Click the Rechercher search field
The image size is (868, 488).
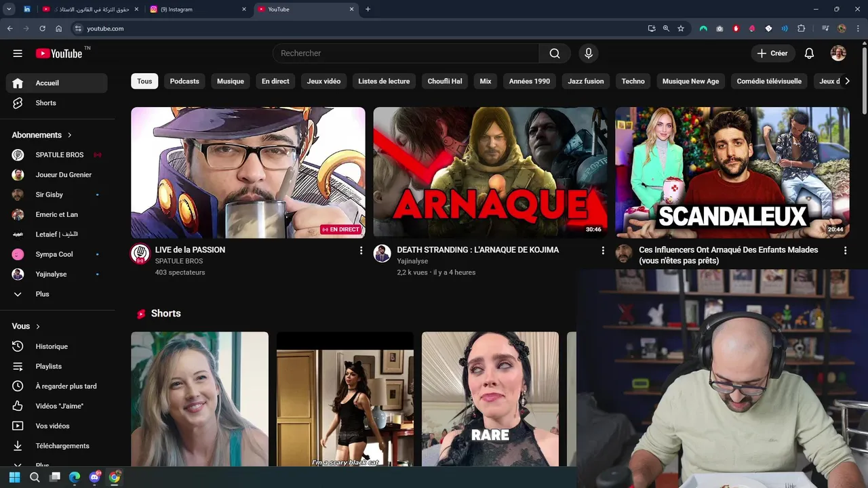click(x=406, y=54)
